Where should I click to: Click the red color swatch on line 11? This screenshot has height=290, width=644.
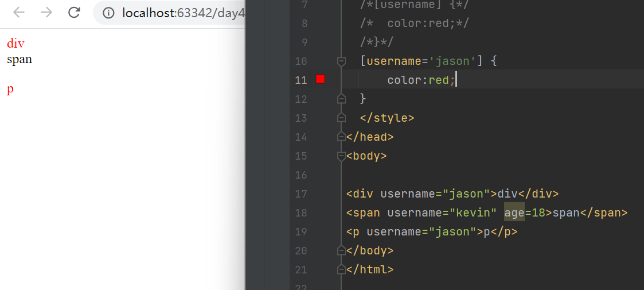coord(321,79)
